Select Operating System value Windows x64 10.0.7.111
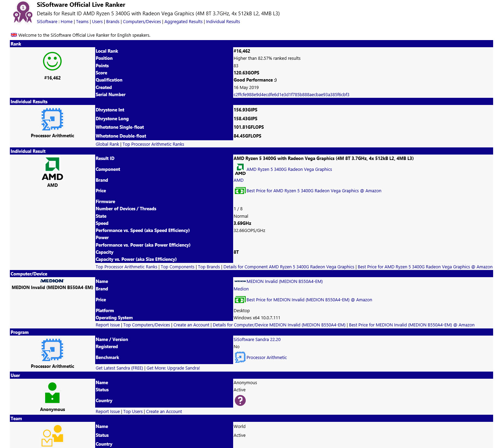 coord(257,318)
